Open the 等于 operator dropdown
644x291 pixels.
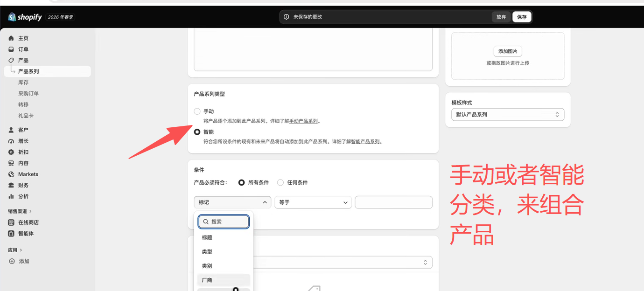[x=313, y=202]
